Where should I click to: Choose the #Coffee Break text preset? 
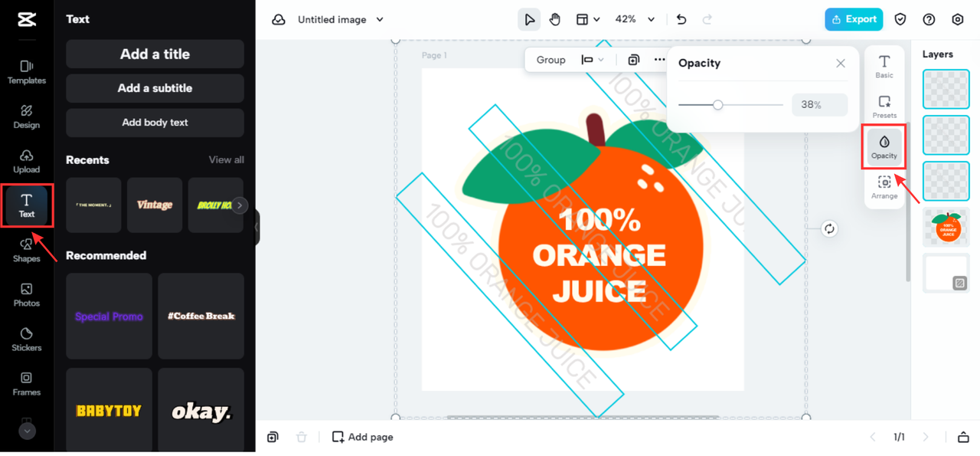[201, 317]
